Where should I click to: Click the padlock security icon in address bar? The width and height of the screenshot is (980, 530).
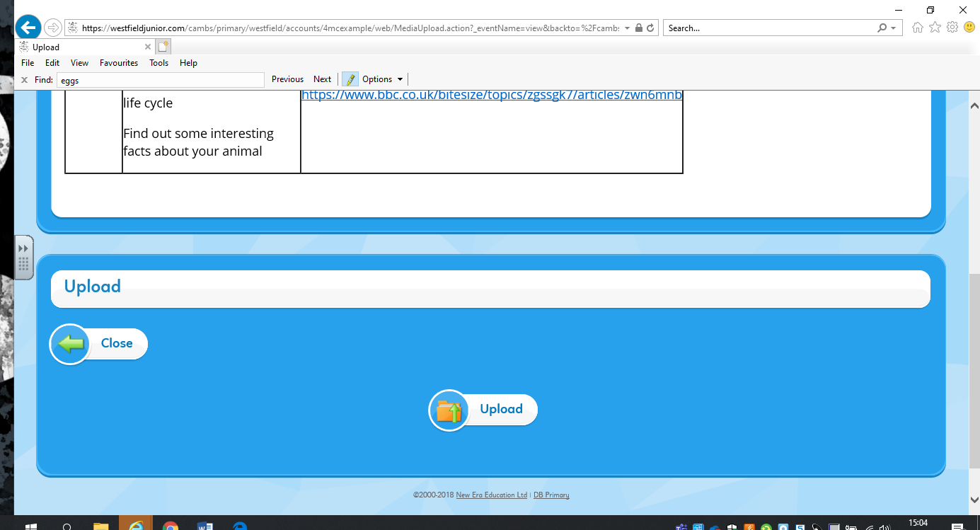coord(639,28)
